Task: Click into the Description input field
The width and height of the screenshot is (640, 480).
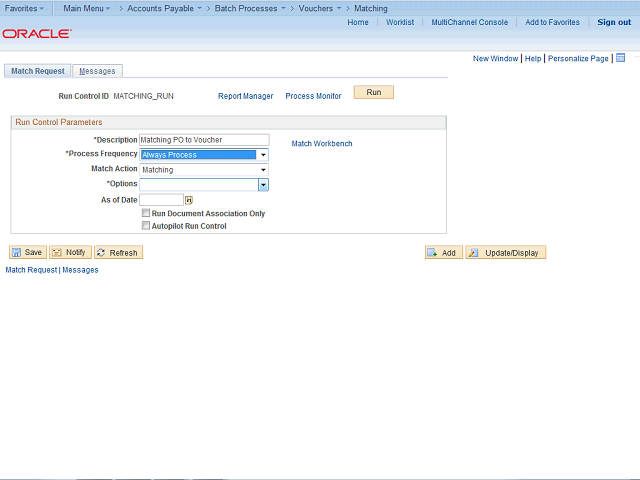Action: tap(204, 140)
